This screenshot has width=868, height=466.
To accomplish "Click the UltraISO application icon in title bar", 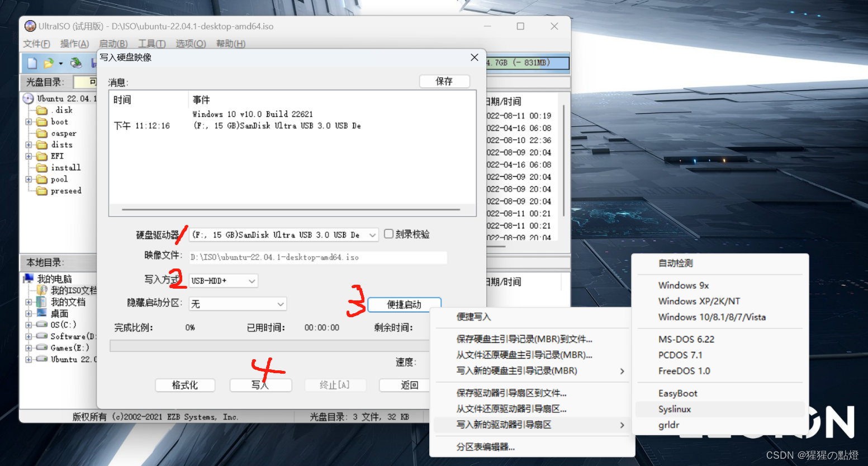I will (30, 26).
